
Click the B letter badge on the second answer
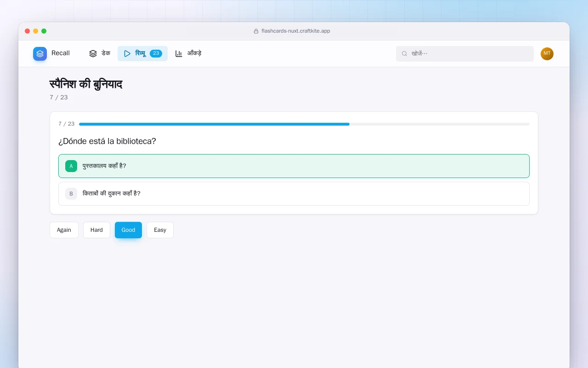[71, 194]
